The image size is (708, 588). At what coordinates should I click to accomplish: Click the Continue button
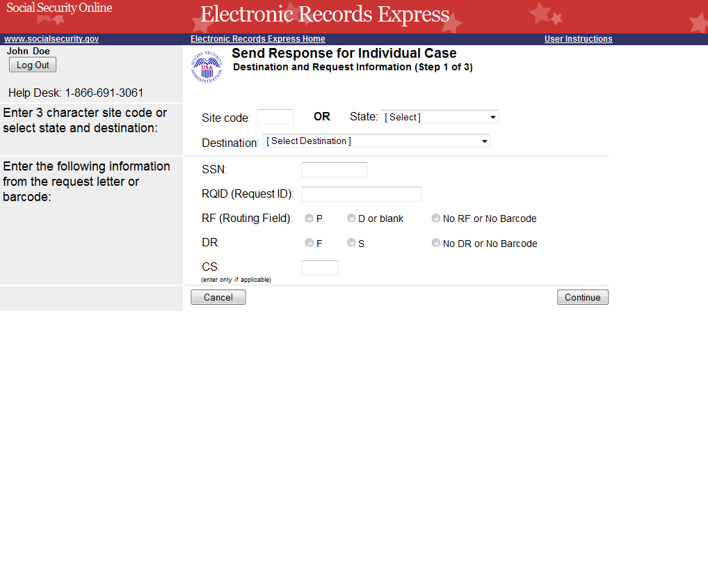pyautogui.click(x=583, y=297)
